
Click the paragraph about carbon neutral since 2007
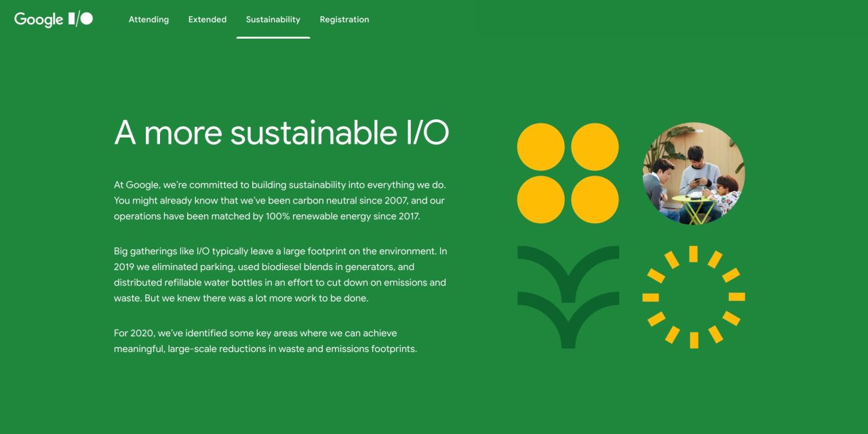pos(280,200)
